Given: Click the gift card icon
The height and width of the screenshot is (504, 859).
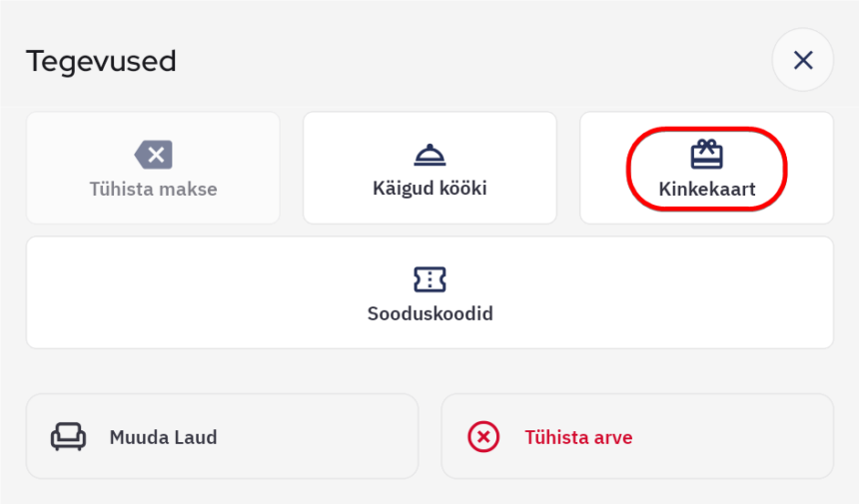Looking at the screenshot, I should tap(706, 154).
